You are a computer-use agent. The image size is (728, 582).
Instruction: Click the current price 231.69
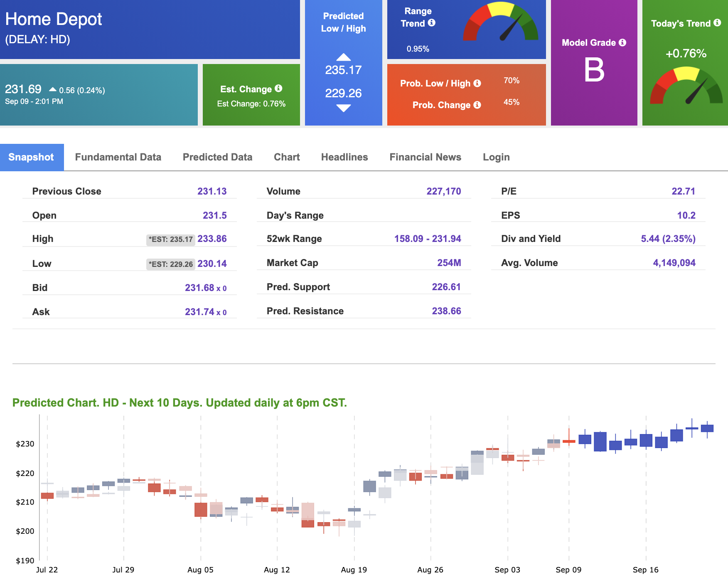(23, 89)
